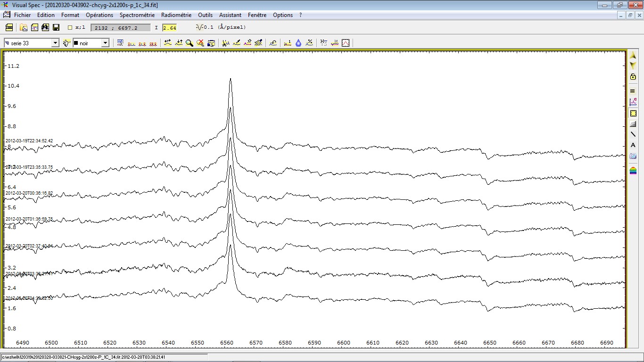The width and height of the screenshot is (644, 362).
Task: Click the magnifier zoom tool
Action: pyautogui.click(x=190, y=43)
